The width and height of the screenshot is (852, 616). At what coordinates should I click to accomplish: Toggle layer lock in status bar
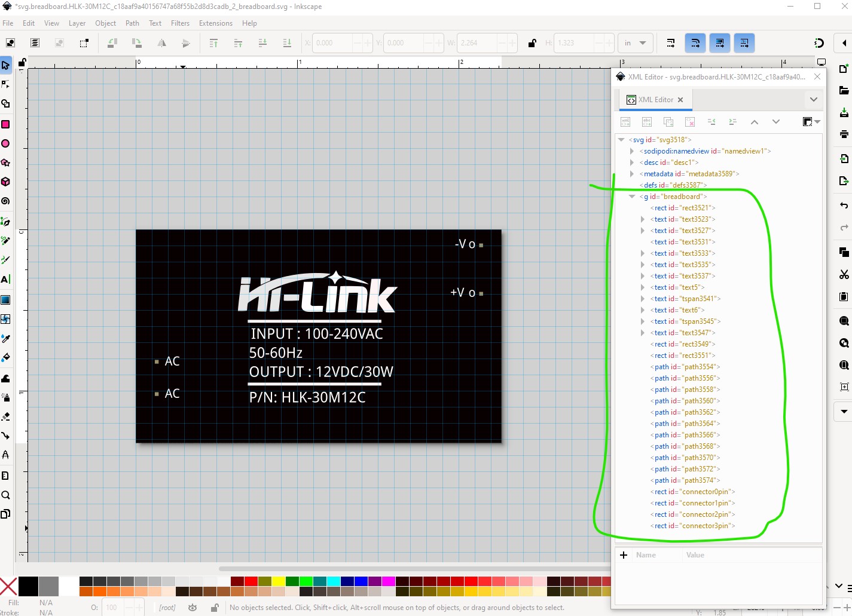tap(214, 608)
